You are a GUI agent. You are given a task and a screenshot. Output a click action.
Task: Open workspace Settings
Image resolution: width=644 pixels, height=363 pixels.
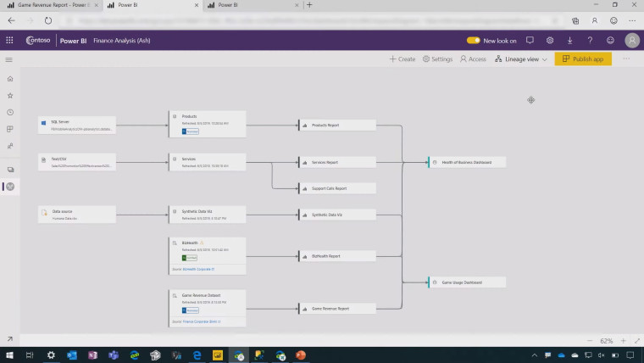coord(438,59)
